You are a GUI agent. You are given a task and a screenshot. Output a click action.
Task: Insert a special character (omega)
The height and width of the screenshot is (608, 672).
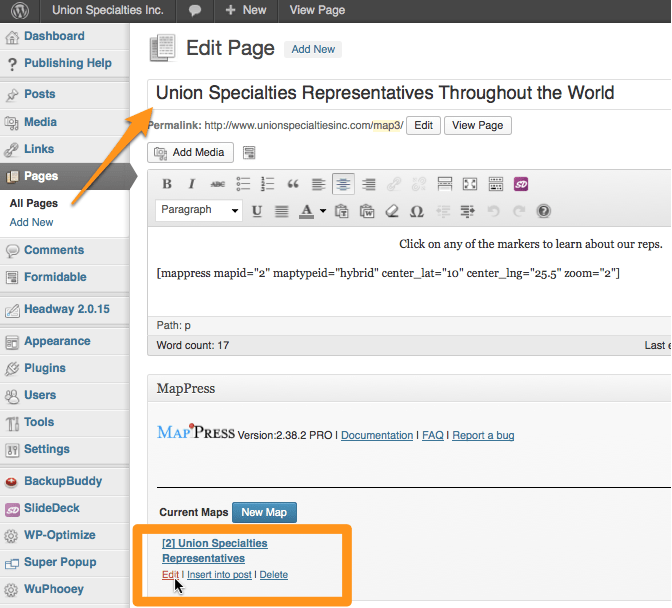point(417,211)
